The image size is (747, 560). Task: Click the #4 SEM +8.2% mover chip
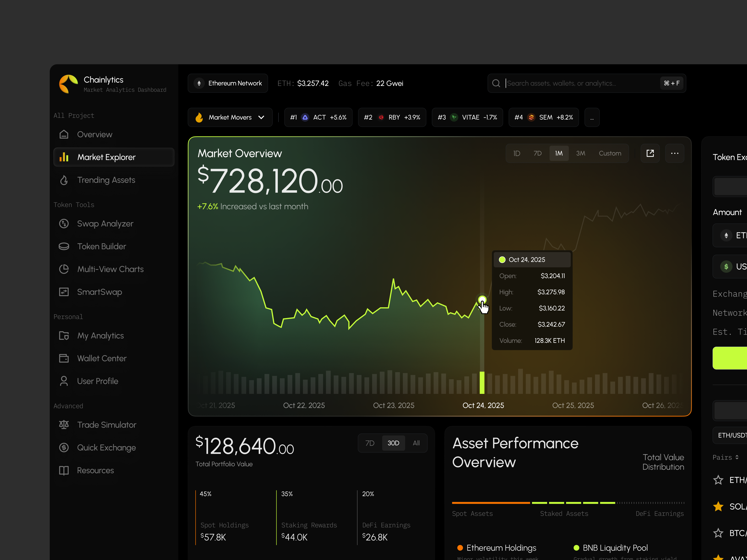click(x=544, y=117)
